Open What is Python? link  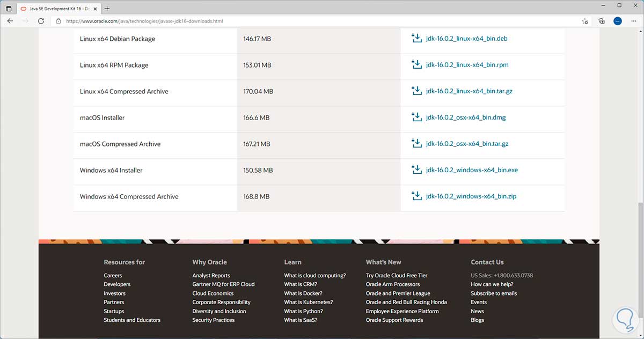point(303,311)
